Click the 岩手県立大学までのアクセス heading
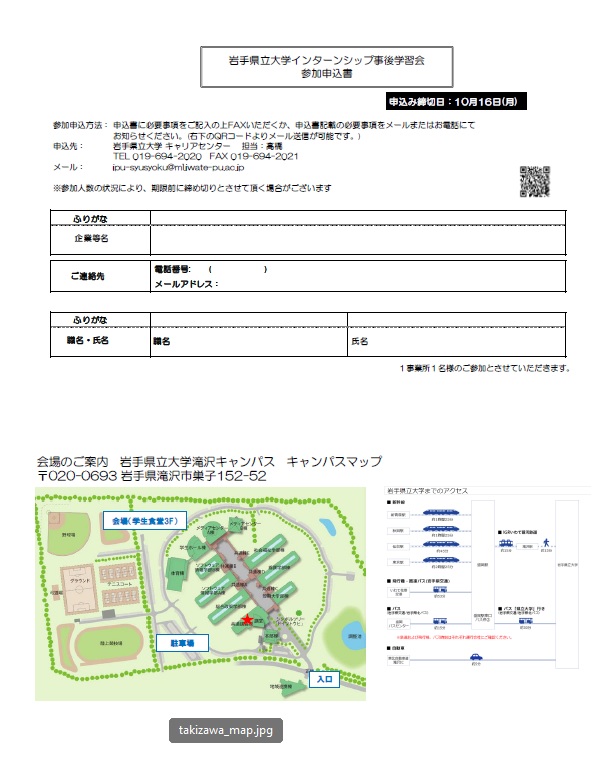This screenshot has width=615, height=769. [x=427, y=491]
